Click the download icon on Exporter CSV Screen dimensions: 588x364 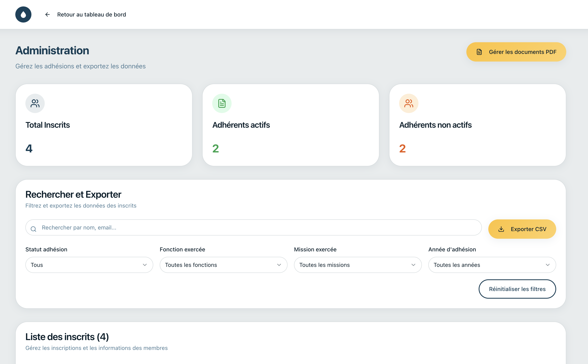point(501,229)
